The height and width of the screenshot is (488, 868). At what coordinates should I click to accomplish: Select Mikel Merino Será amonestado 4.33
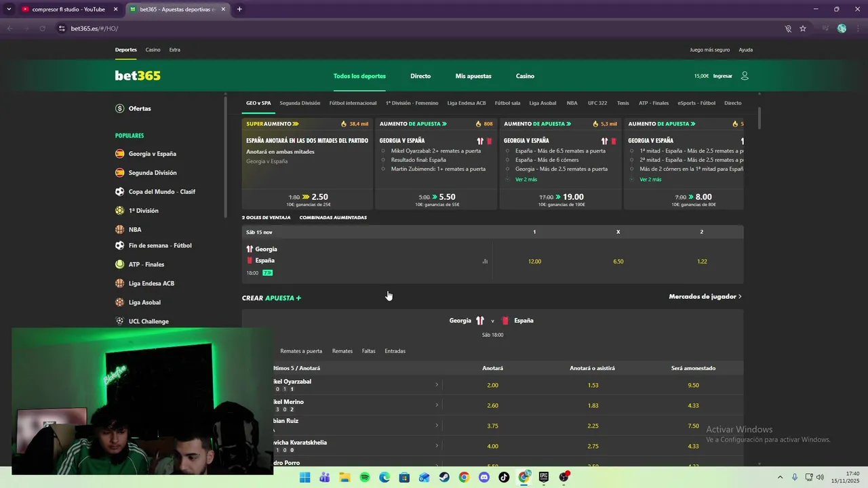click(x=693, y=405)
